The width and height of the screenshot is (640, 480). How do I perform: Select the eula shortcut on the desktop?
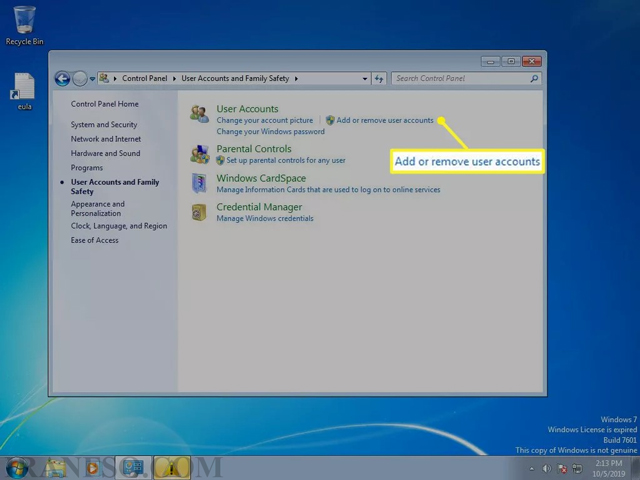[x=24, y=91]
